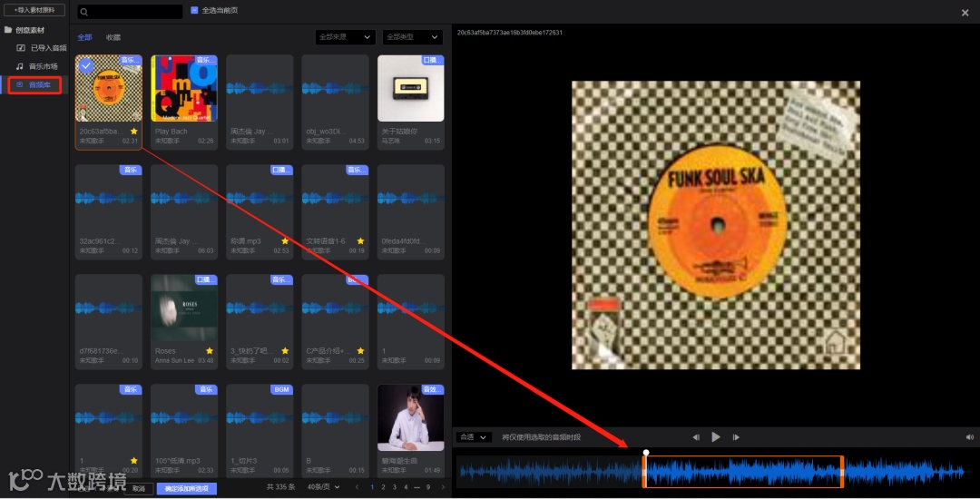Confirm with 确定添加所选项 button
The height and width of the screenshot is (499, 980).
coord(187,488)
